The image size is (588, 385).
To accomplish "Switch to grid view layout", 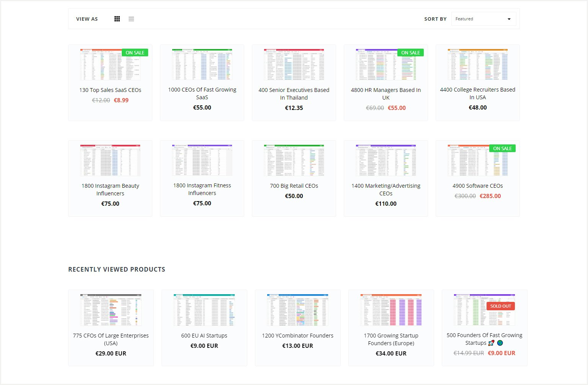I will tap(117, 18).
